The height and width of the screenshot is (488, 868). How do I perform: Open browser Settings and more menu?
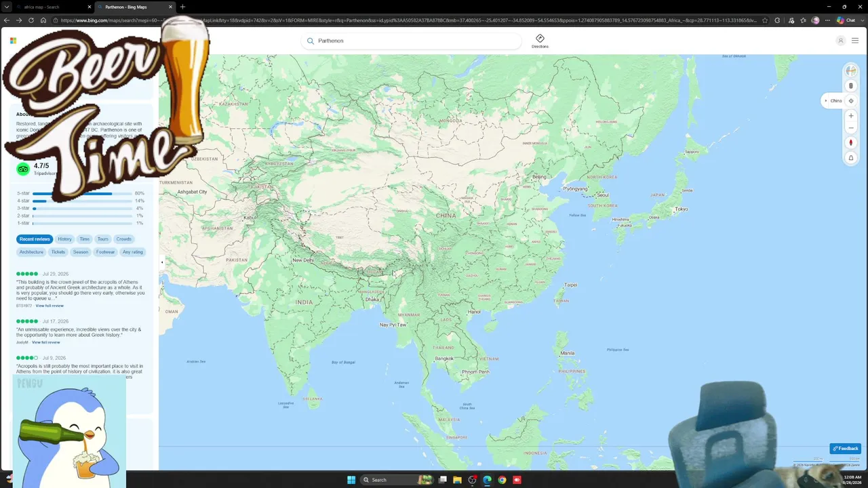click(x=827, y=20)
